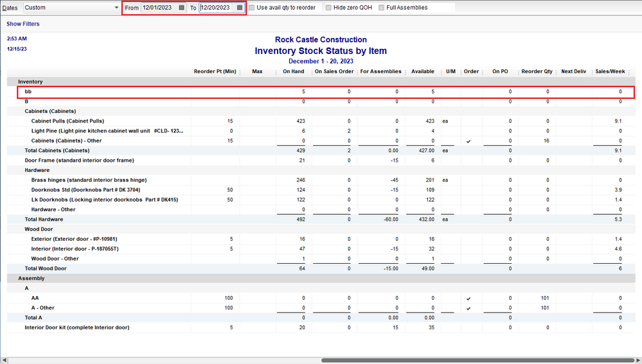This screenshot has height=364, width=642.
Task: Click the Show Filters link
Action: (x=22, y=24)
